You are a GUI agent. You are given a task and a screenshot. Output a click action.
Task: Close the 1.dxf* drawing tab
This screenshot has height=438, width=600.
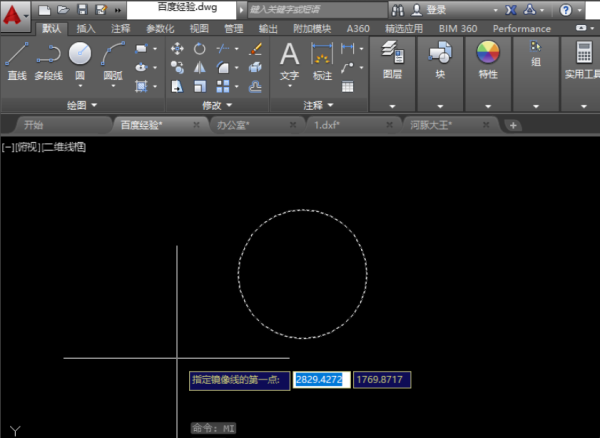(x=389, y=125)
